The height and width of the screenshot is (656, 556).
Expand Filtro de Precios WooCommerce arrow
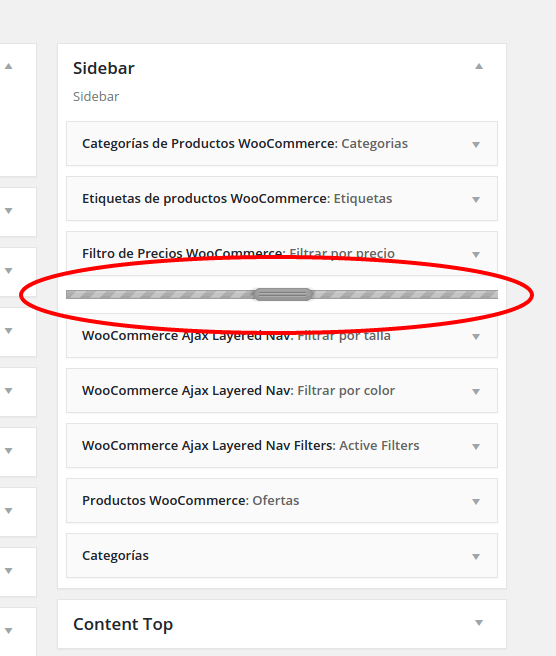point(476,254)
